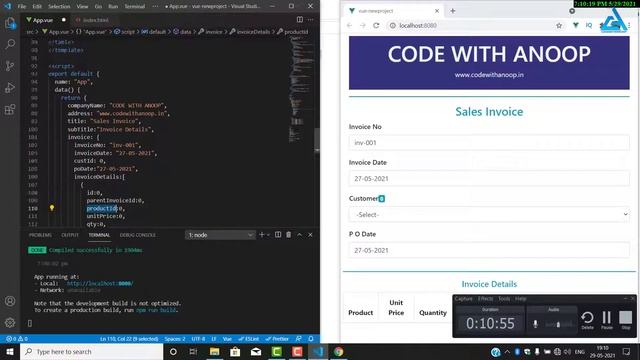This screenshot has width=640, height=360.
Task: Click the Prettier status bar item
Action: [277, 339]
